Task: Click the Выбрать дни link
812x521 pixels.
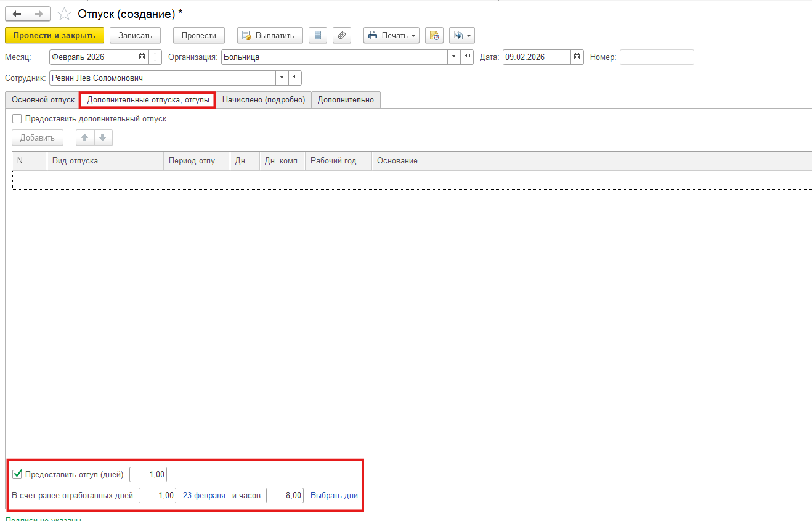Action: (x=334, y=495)
